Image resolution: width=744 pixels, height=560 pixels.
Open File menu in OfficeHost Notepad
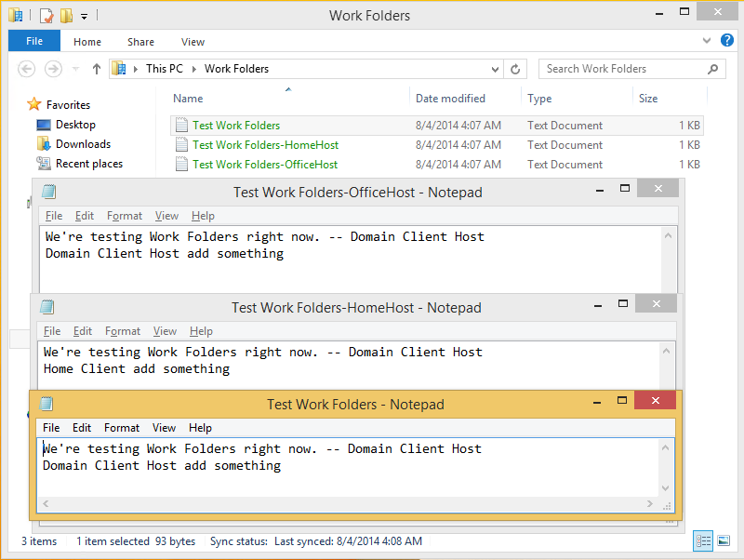point(54,216)
